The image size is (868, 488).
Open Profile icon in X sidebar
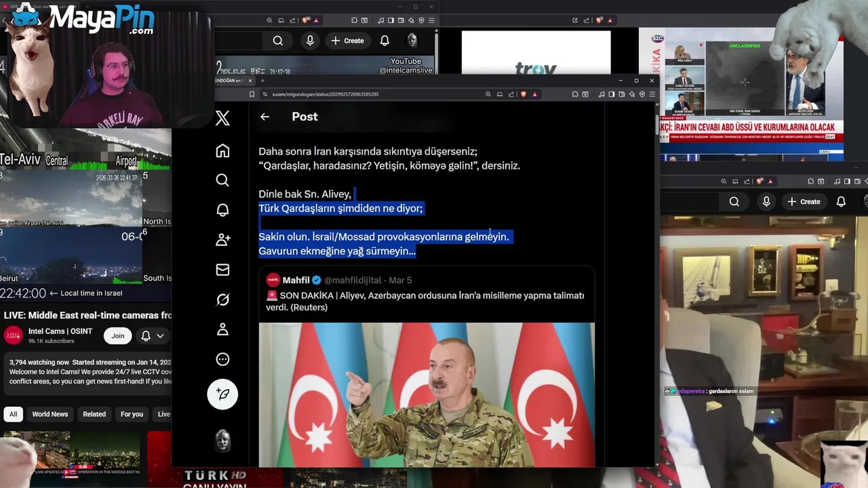pyautogui.click(x=222, y=329)
